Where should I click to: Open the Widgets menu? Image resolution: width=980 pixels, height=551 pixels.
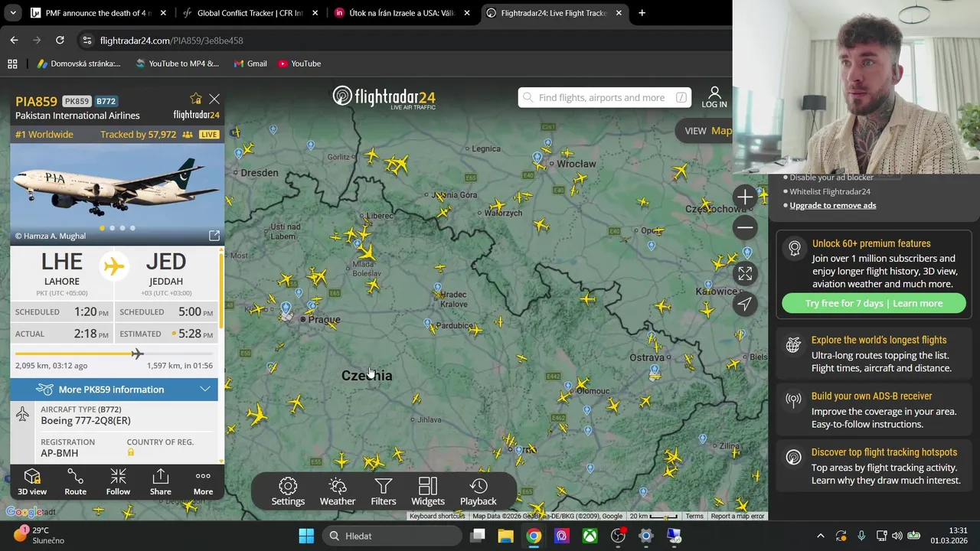tap(428, 491)
